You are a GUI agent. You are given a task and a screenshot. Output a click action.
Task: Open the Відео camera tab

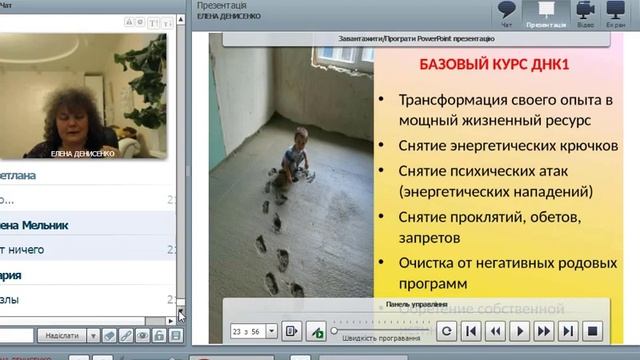pyautogui.click(x=585, y=14)
